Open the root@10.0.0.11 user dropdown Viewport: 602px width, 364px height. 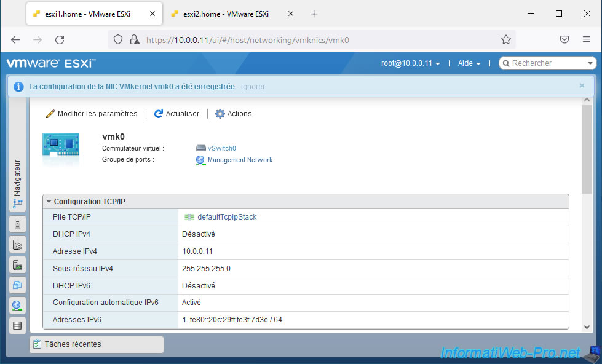[410, 63]
